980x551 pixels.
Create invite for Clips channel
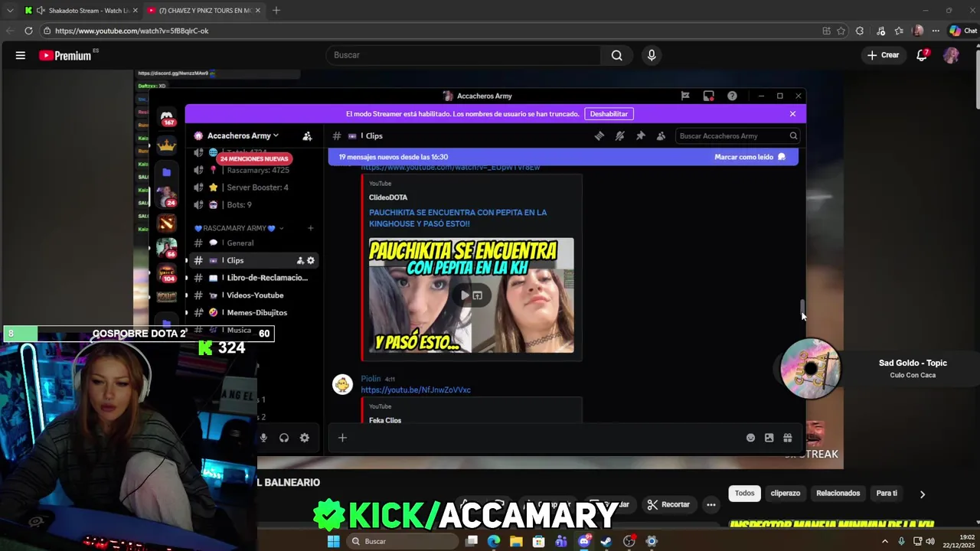300,260
